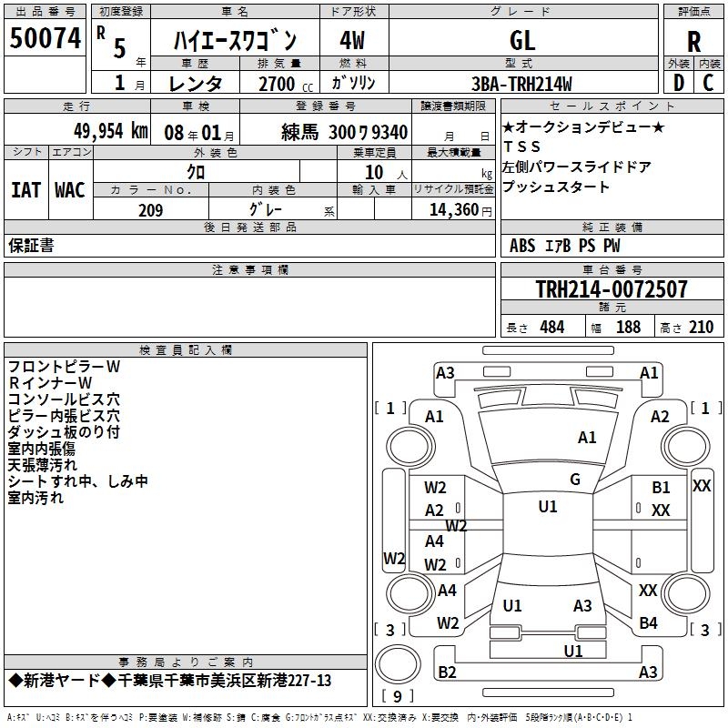Click the G windshield chip mark

coord(575,479)
